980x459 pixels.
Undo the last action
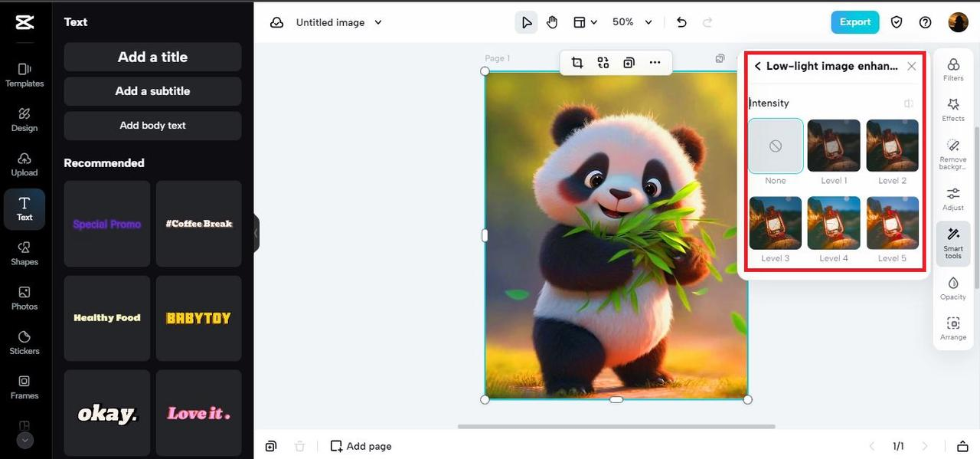(681, 22)
